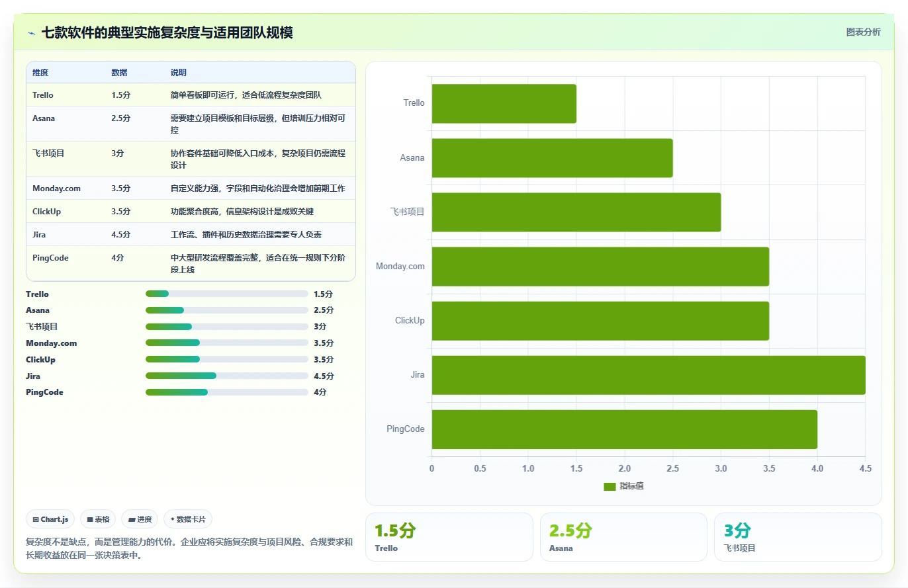Click the 4.5分 value beside Jira progress bar
The height and width of the screenshot is (588, 908).
pyautogui.click(x=324, y=376)
